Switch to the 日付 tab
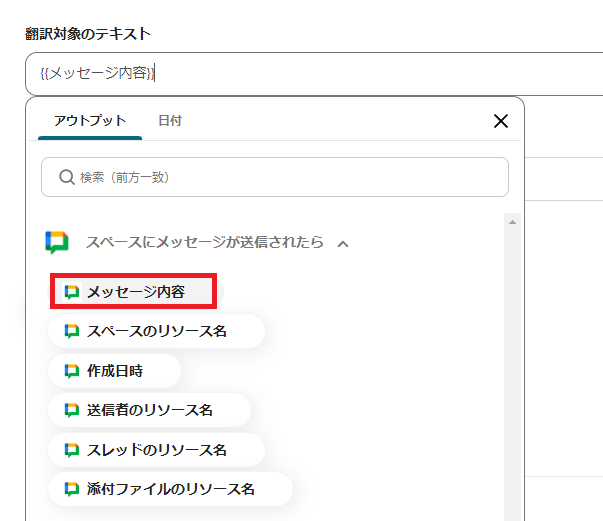 coord(170,121)
